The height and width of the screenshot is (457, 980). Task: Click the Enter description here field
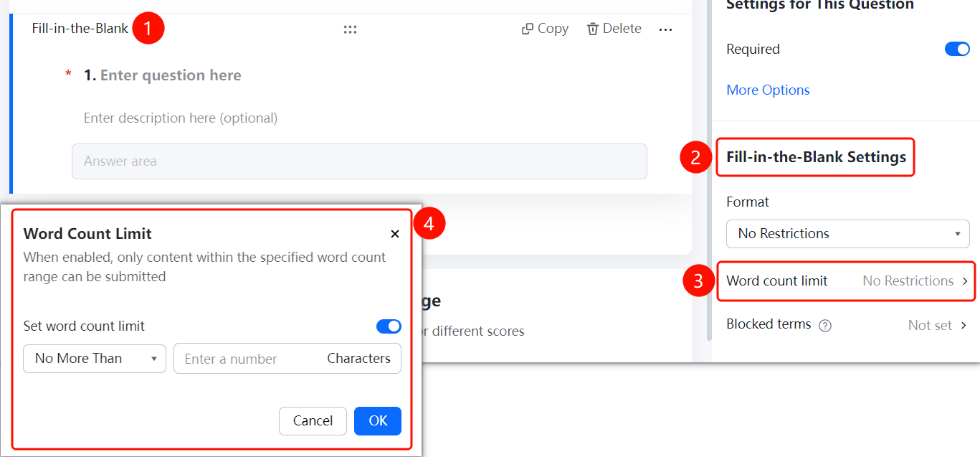pyautogui.click(x=181, y=118)
